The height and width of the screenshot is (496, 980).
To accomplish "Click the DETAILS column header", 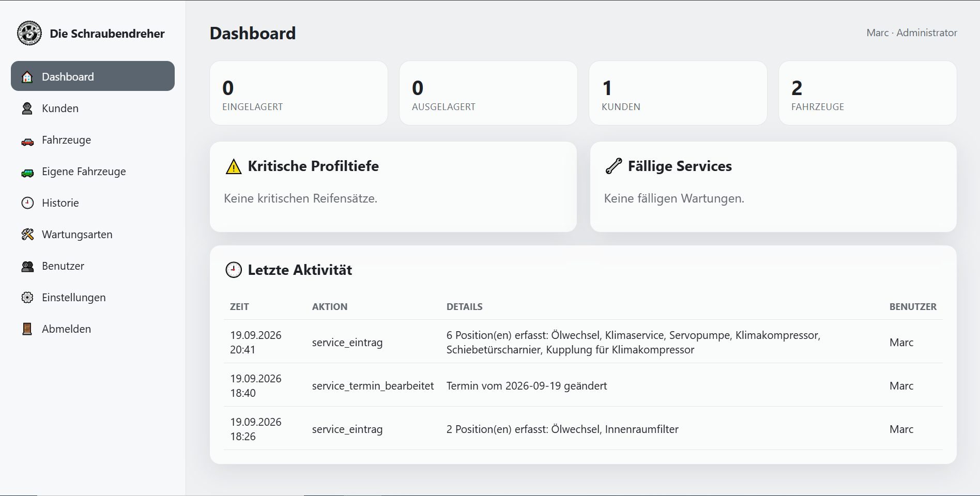I will [465, 307].
